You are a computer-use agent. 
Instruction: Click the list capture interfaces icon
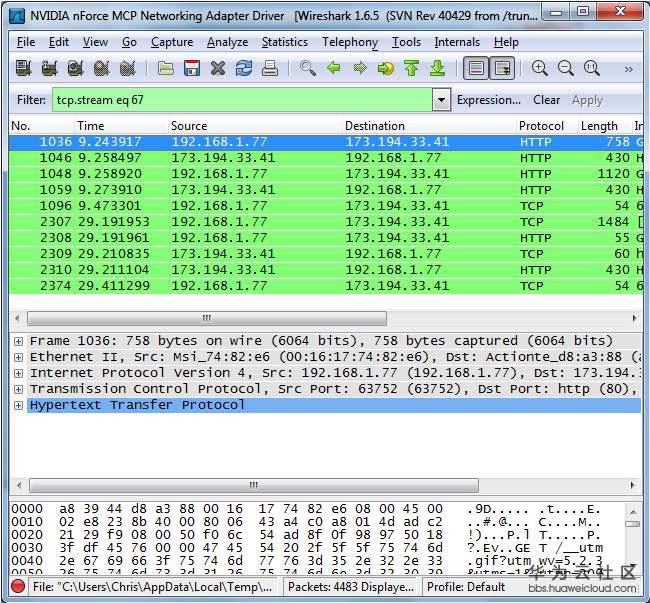click(x=24, y=68)
